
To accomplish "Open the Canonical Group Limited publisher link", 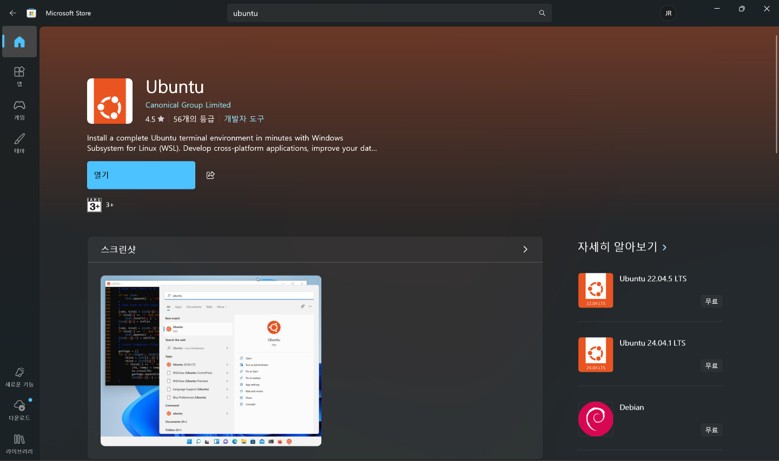I will tap(188, 105).
